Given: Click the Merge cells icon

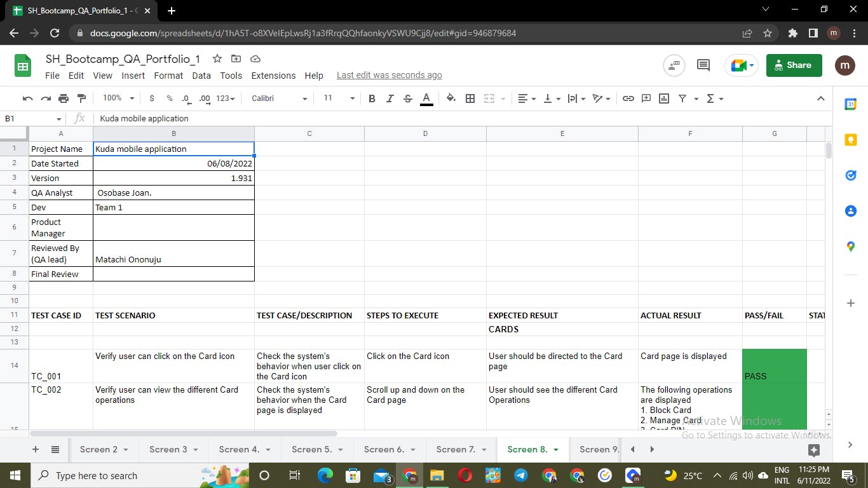Looking at the screenshot, I should click(489, 98).
